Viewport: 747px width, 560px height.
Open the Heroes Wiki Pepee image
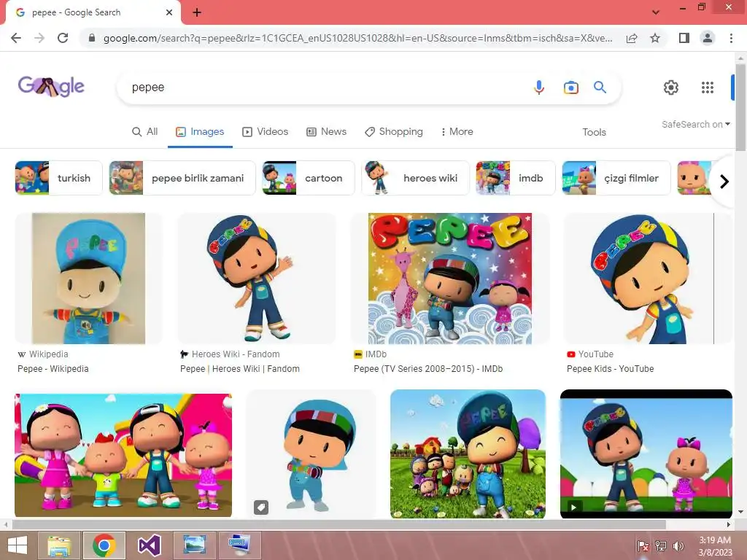(257, 278)
